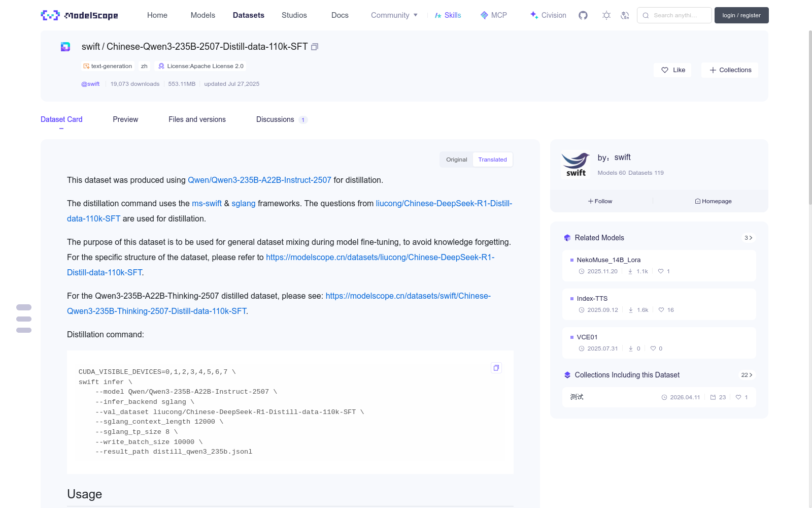The image size is (812, 508).
Task: Open MCP from the navigation bar
Action: pyautogui.click(x=494, y=15)
